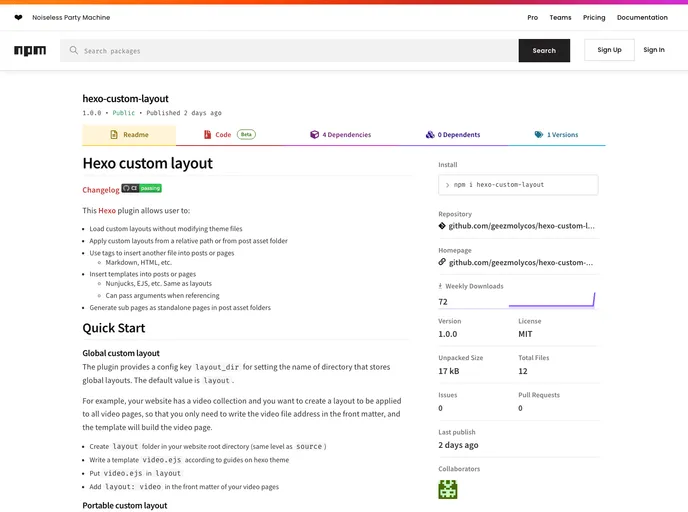Go to Pricing in top navigation
The height and width of the screenshot is (512, 688).
click(594, 18)
